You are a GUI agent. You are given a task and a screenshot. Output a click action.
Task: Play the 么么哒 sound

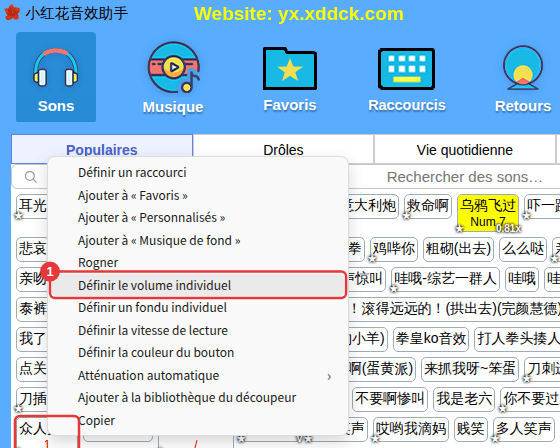pos(523,249)
